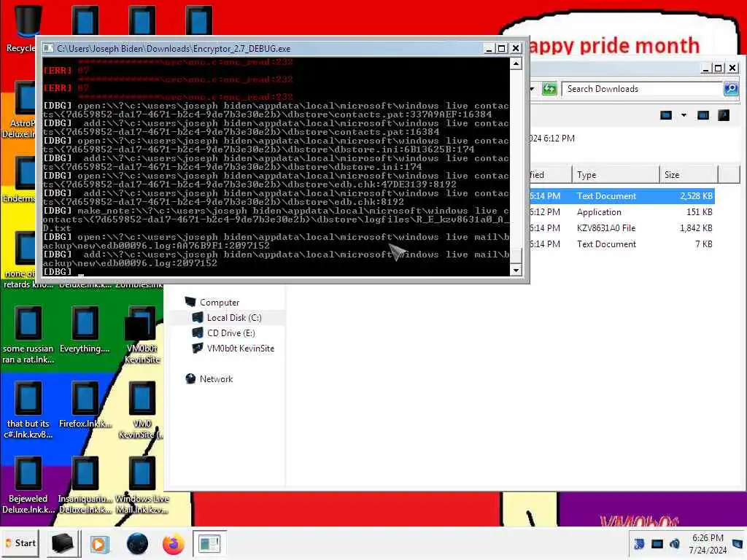Select the 'VM0b0t KevinSite' desktop shortcut icon
The height and width of the screenshot is (560, 747).
pos(142,335)
